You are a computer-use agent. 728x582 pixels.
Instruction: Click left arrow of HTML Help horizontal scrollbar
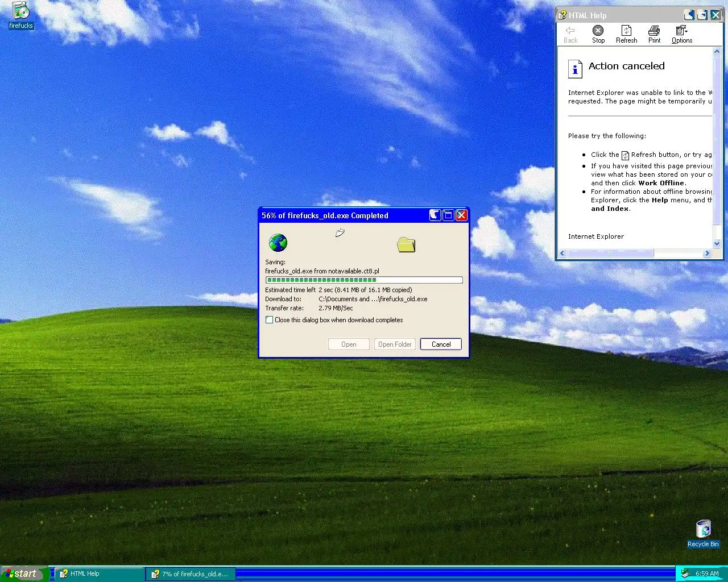(x=562, y=253)
